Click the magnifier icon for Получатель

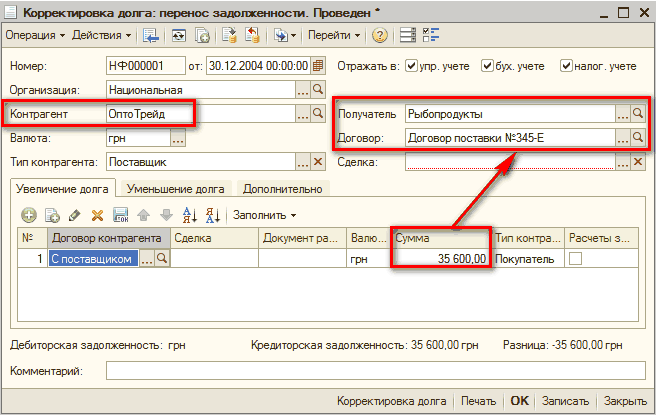(x=638, y=114)
